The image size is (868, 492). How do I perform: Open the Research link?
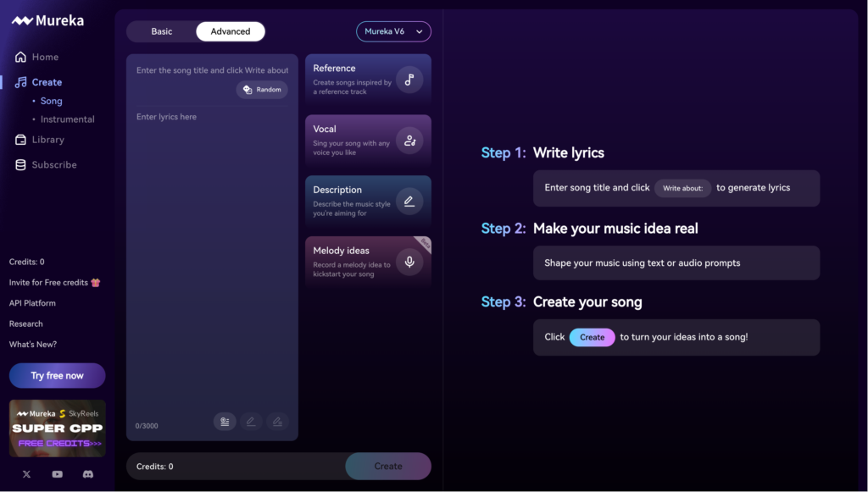pyautogui.click(x=26, y=324)
